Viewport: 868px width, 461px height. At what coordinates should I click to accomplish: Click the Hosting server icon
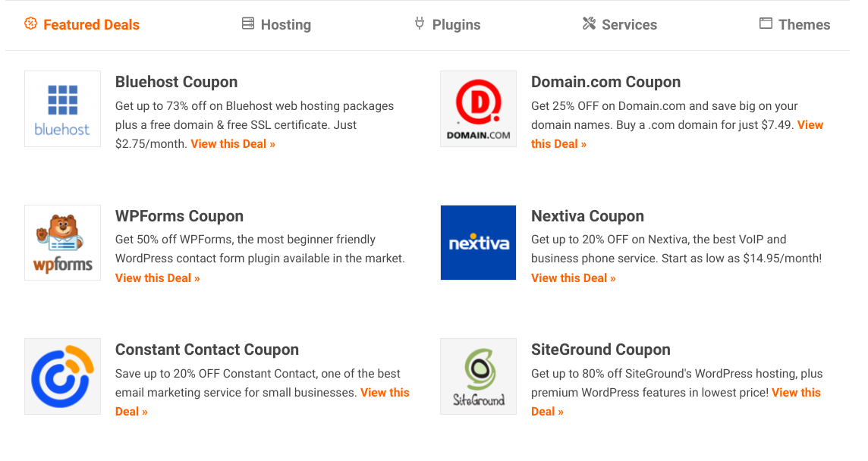(x=247, y=24)
